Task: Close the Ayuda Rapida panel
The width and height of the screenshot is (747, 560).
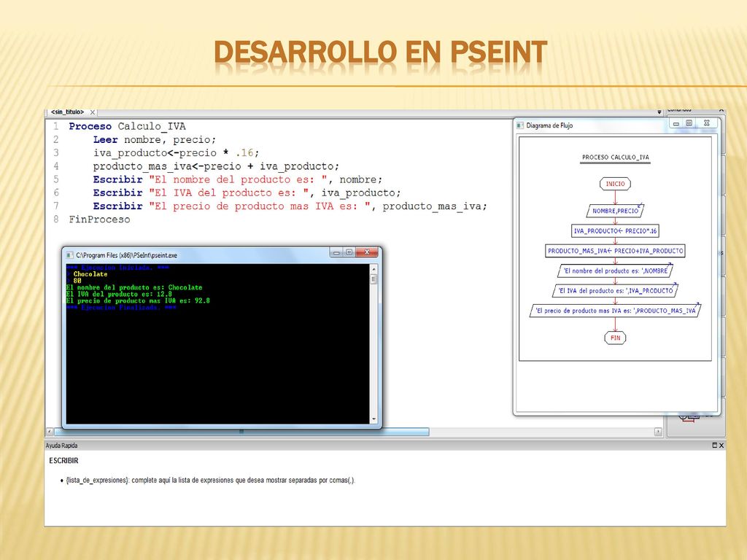Action: pyautogui.click(x=721, y=446)
